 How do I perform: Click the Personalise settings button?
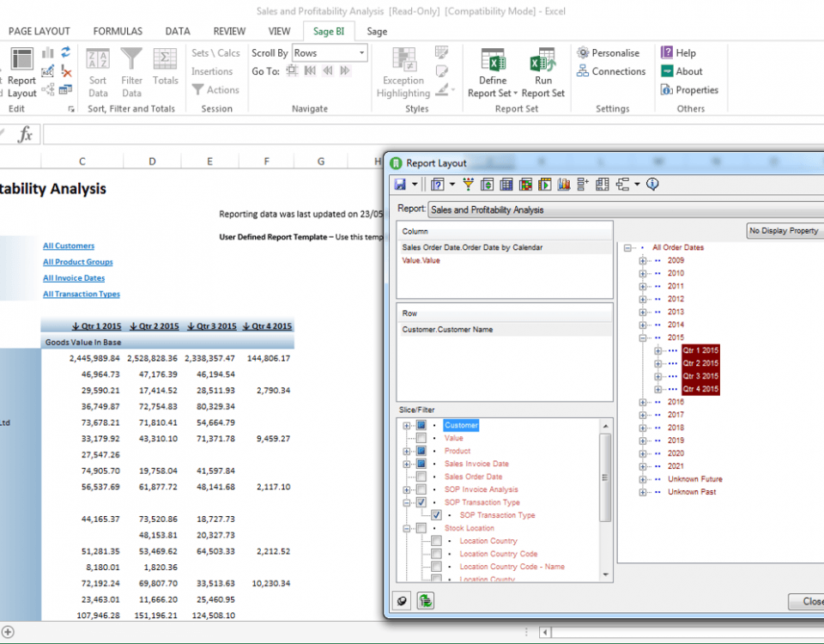coord(608,53)
